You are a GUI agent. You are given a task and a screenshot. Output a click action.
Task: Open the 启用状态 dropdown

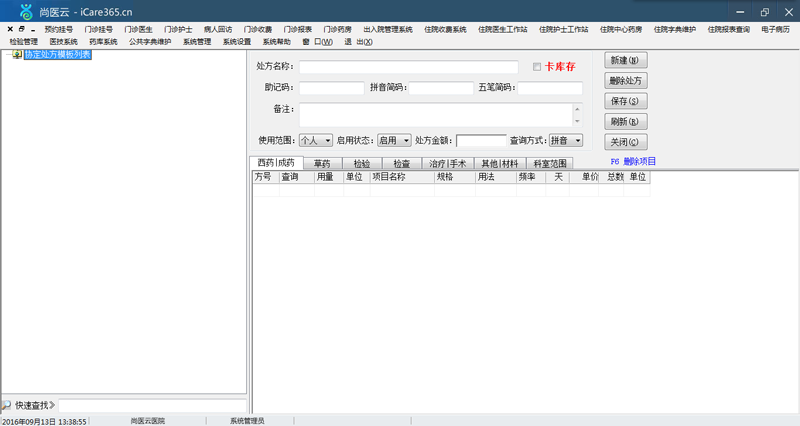point(394,140)
